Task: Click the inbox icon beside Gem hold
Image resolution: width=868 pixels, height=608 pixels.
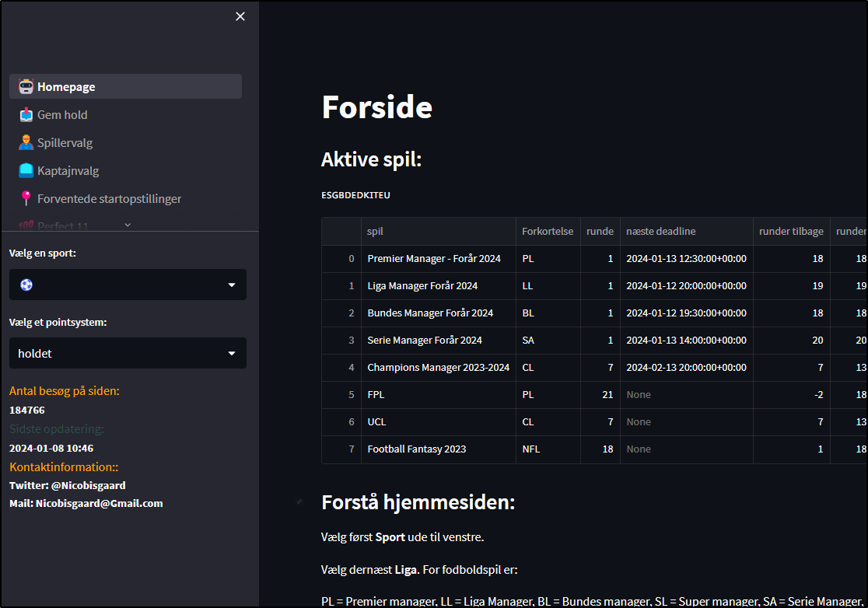Action: tap(26, 114)
